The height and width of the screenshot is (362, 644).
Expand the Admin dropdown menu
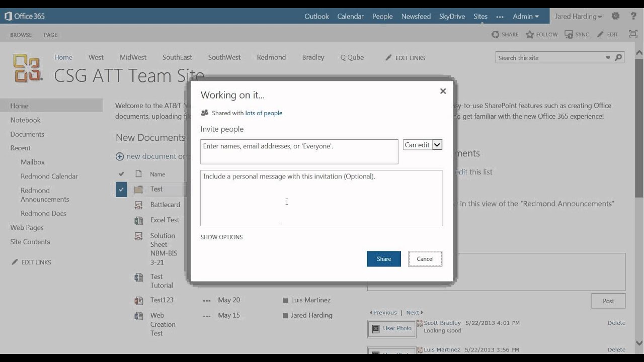pos(526,16)
